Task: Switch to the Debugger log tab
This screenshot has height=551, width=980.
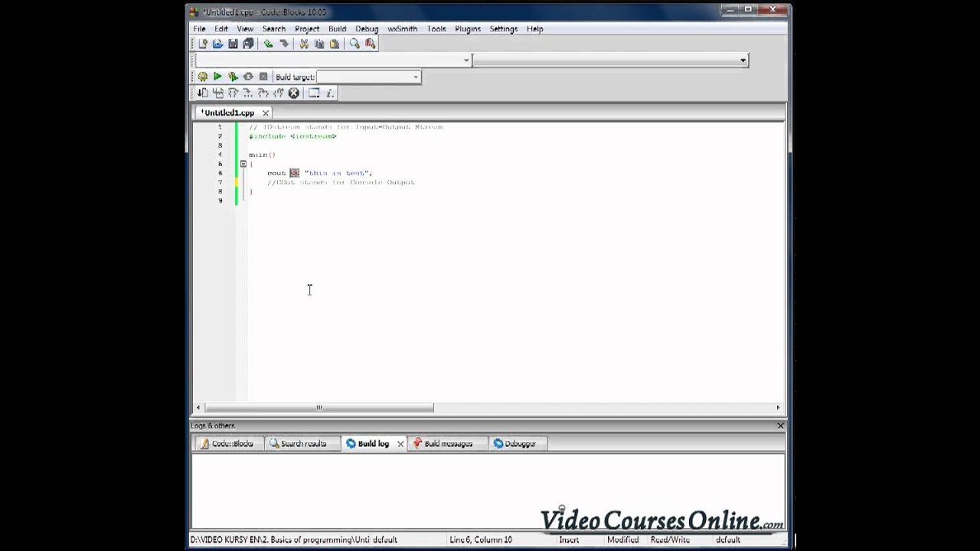Action: tap(519, 444)
